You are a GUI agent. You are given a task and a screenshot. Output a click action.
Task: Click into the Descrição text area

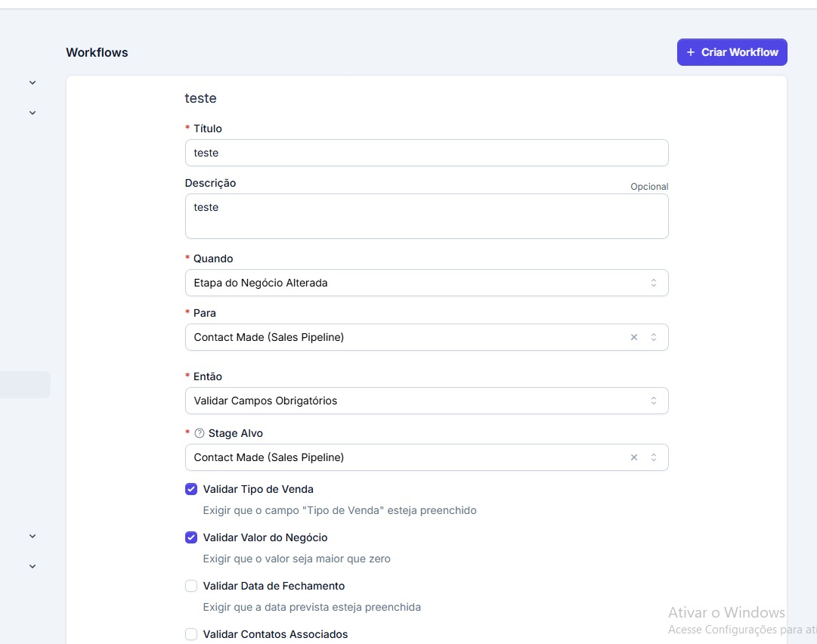pyautogui.click(x=426, y=216)
